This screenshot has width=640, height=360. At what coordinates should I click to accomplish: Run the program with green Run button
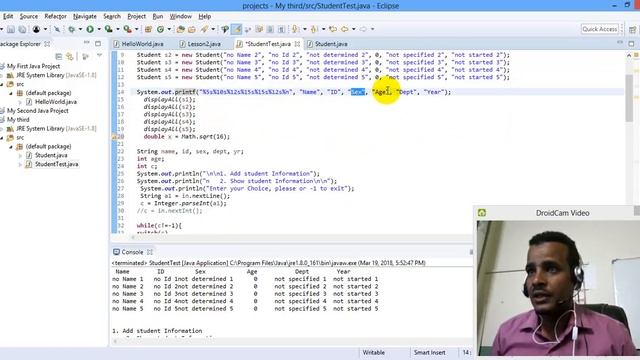(90, 29)
